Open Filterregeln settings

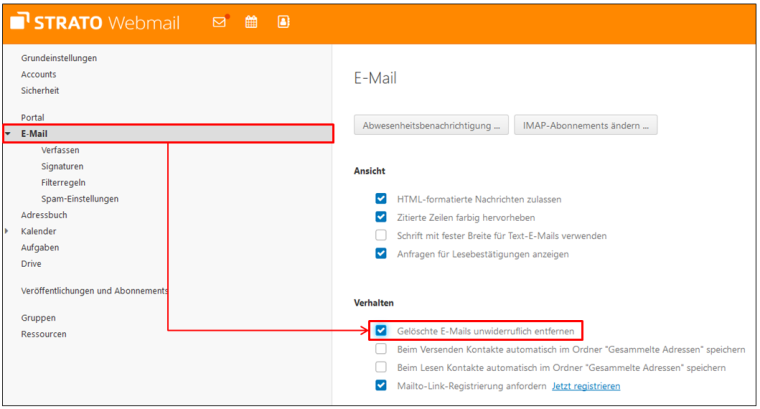click(x=63, y=183)
